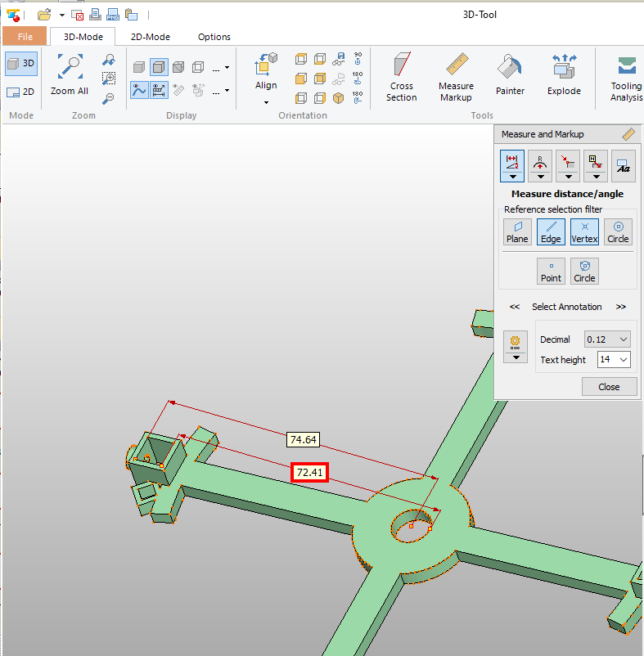Export the view as PNG
This screenshot has height=656, width=644.
[x=113, y=14]
